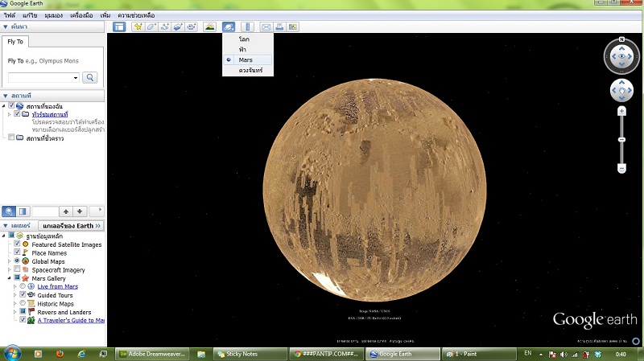Toggle the sidebar visibility toolbar button
This screenshot has width=644, height=361.
(119, 27)
